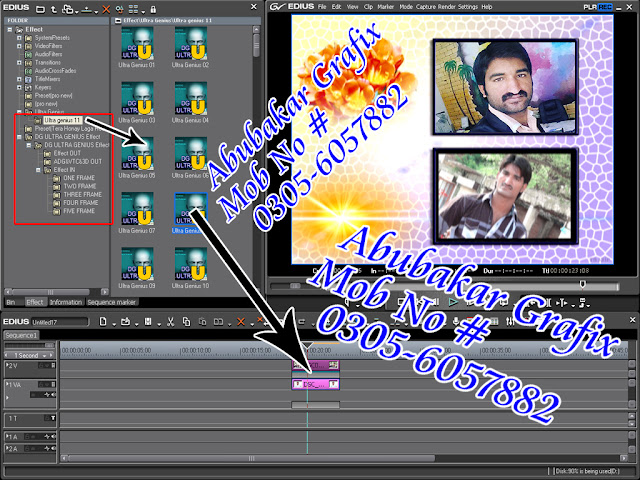Click the lock icon in the Effect palette
Viewport: 640px width, 480px height.
[x=153, y=9]
